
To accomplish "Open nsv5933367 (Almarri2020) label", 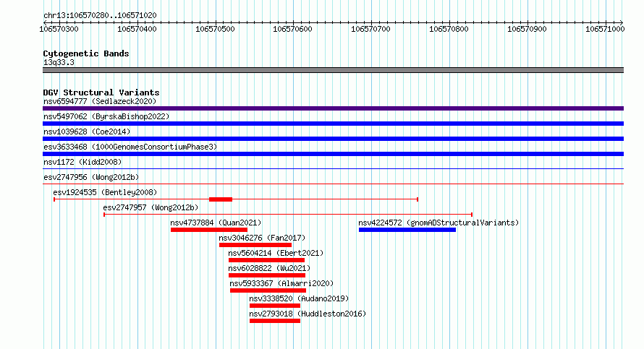I will [281, 283].
